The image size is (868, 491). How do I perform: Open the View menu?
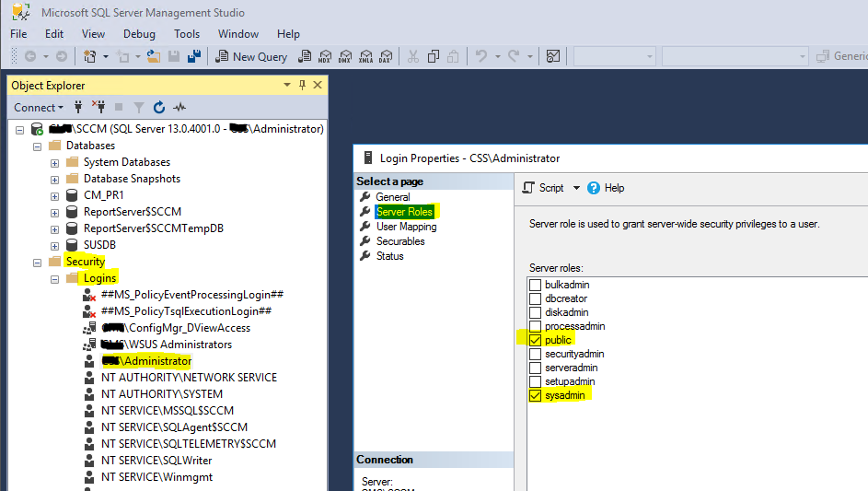(x=93, y=34)
